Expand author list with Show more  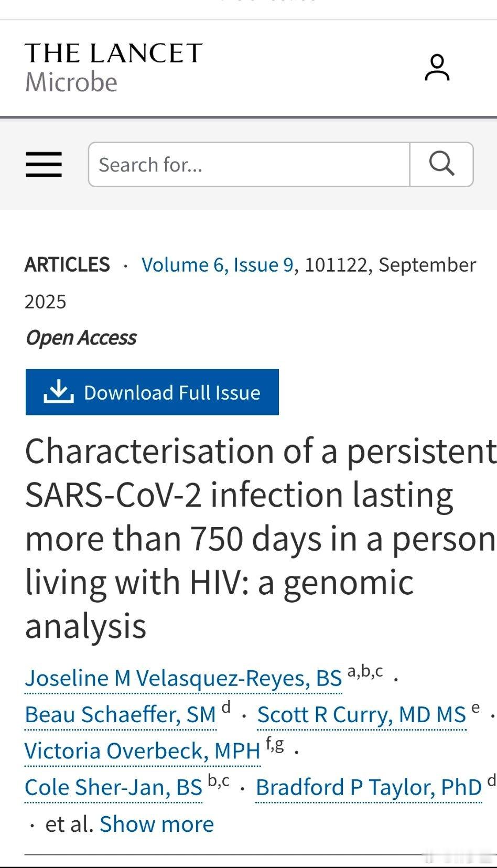tap(157, 824)
